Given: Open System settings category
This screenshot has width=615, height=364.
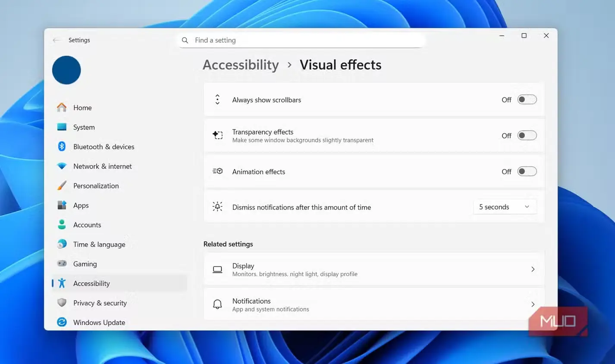Looking at the screenshot, I should pos(119,127).
